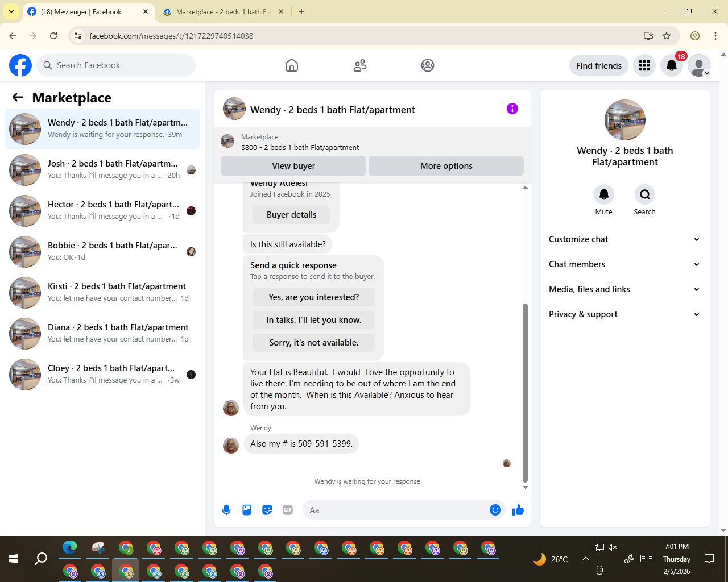Click View buyer button
Viewport: 728px width, 582px height.
pyautogui.click(x=293, y=166)
